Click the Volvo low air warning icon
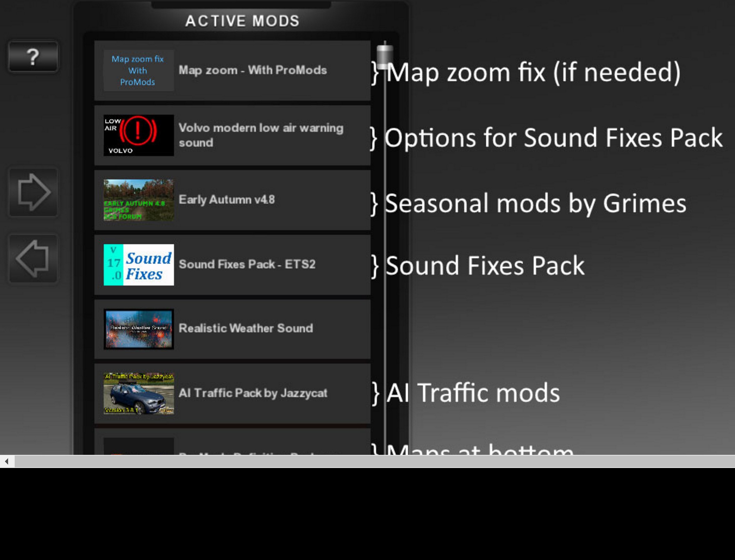This screenshot has height=560, width=735. 138,135
